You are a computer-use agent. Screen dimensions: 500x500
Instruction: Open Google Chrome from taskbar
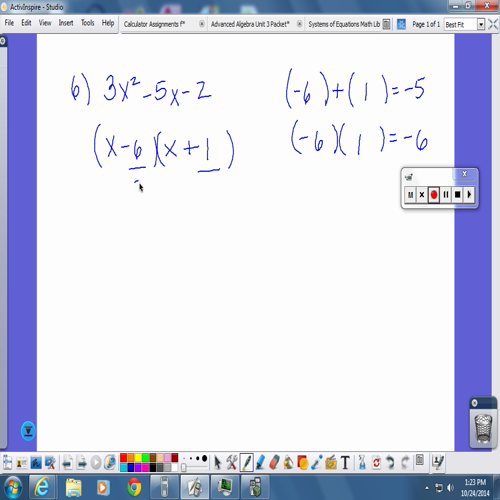click(x=134, y=488)
